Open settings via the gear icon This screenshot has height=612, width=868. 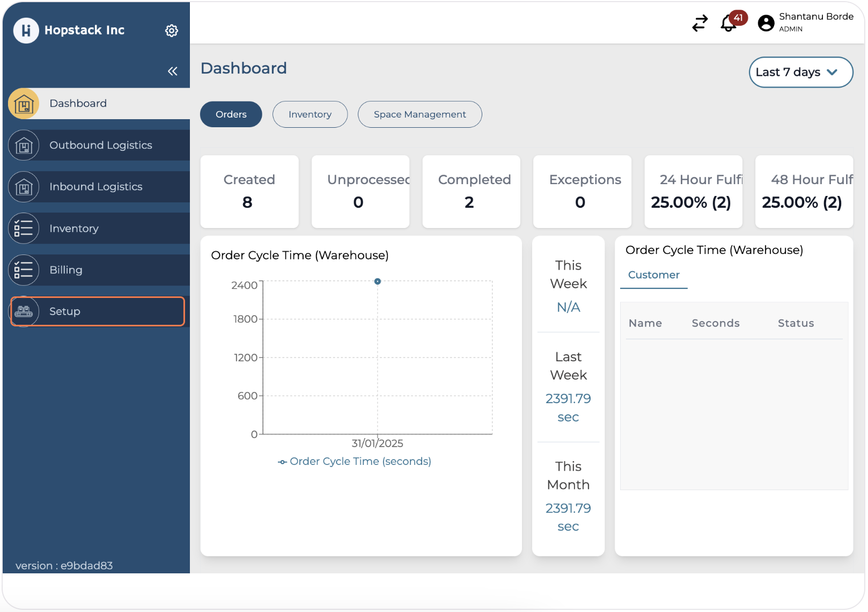pyautogui.click(x=172, y=31)
